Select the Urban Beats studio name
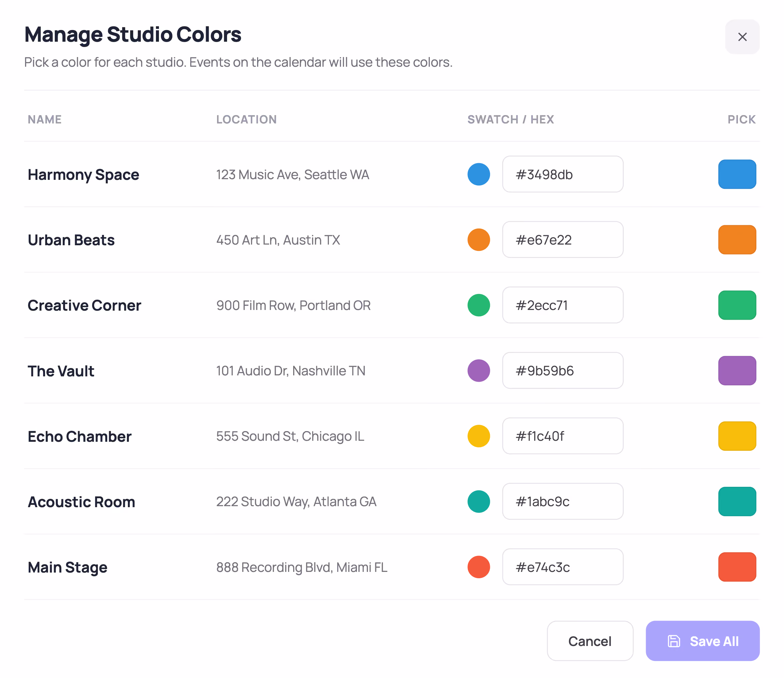The height and width of the screenshot is (678, 784). pyautogui.click(x=71, y=240)
